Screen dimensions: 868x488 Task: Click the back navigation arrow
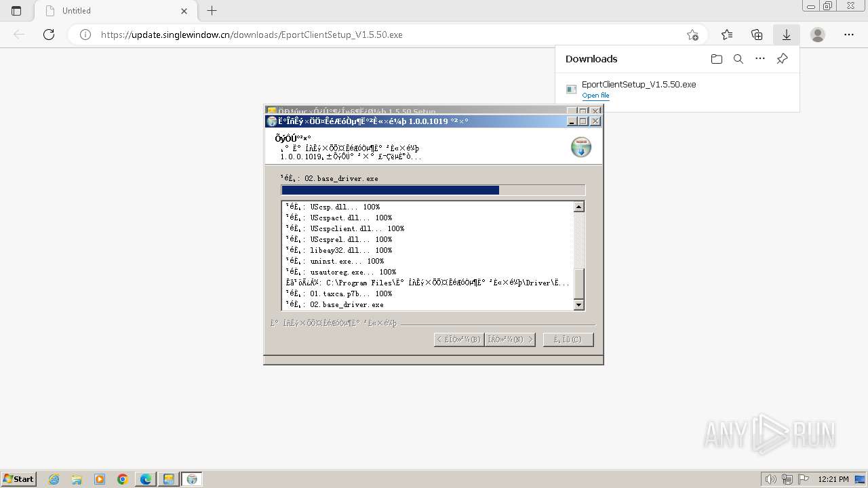(19, 35)
